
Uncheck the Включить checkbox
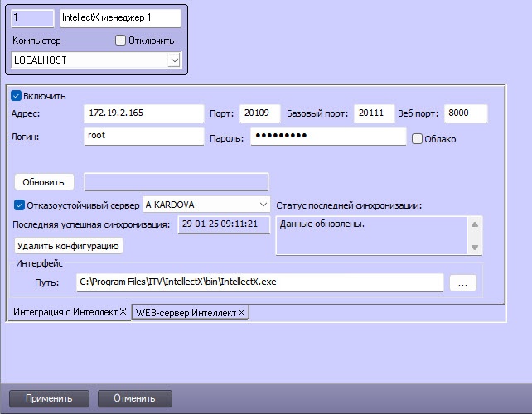coord(16,96)
